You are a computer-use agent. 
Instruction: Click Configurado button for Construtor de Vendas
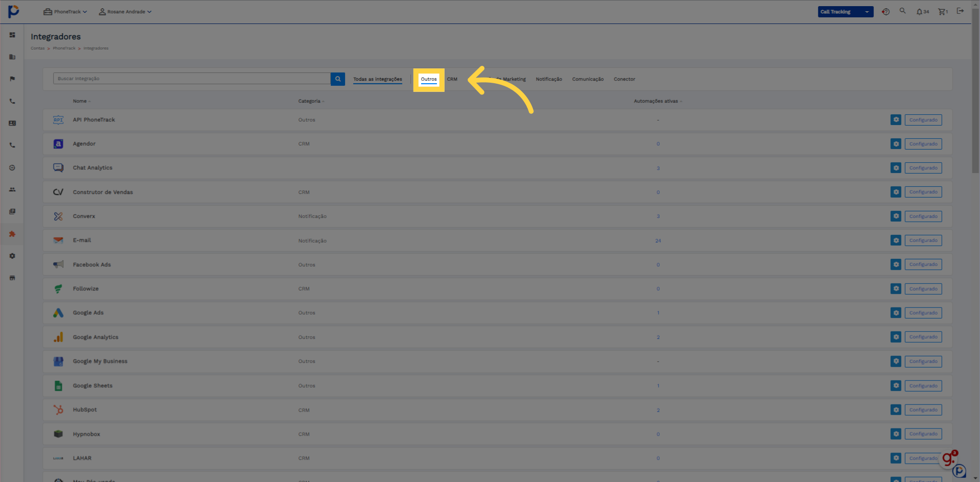click(923, 192)
